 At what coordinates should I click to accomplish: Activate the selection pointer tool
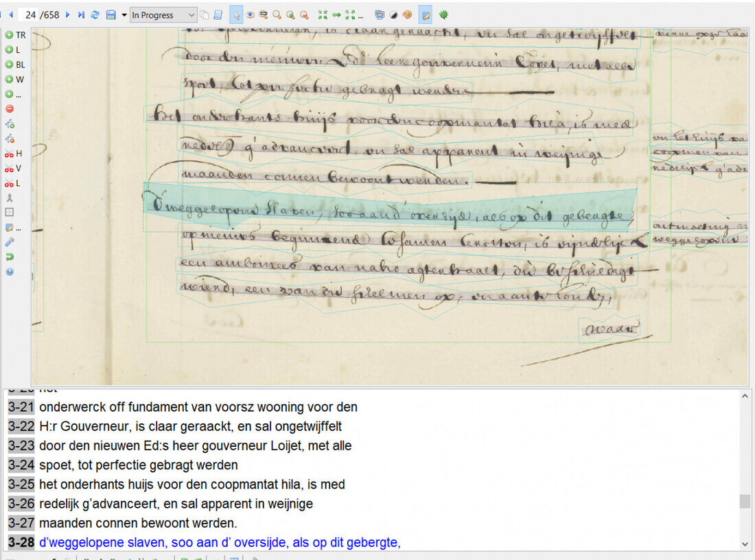[236, 15]
